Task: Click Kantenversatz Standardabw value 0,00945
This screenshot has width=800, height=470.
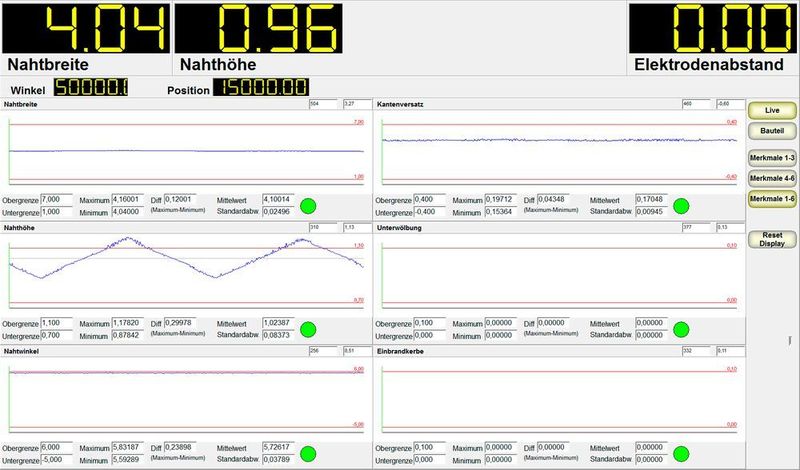Action: 652,212
